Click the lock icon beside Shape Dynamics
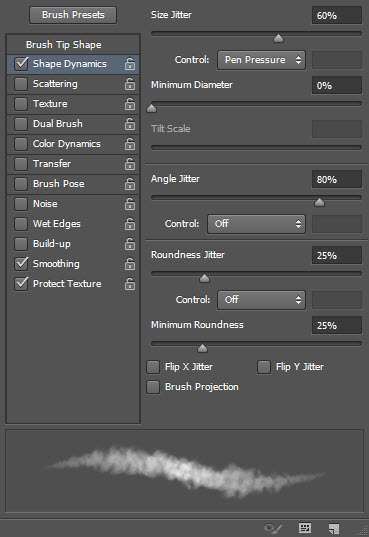369x537 pixels. 130,64
